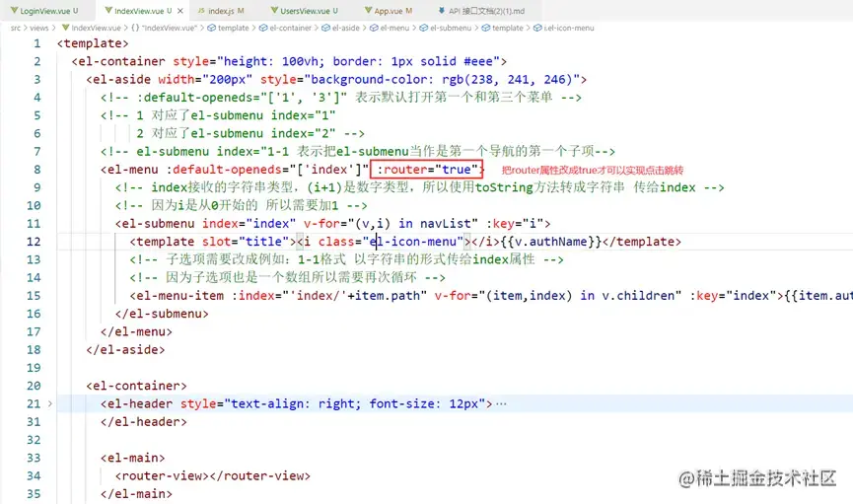Click the JS file icon on index.js tab
This screenshot has height=504, width=853.
pyautogui.click(x=201, y=10)
